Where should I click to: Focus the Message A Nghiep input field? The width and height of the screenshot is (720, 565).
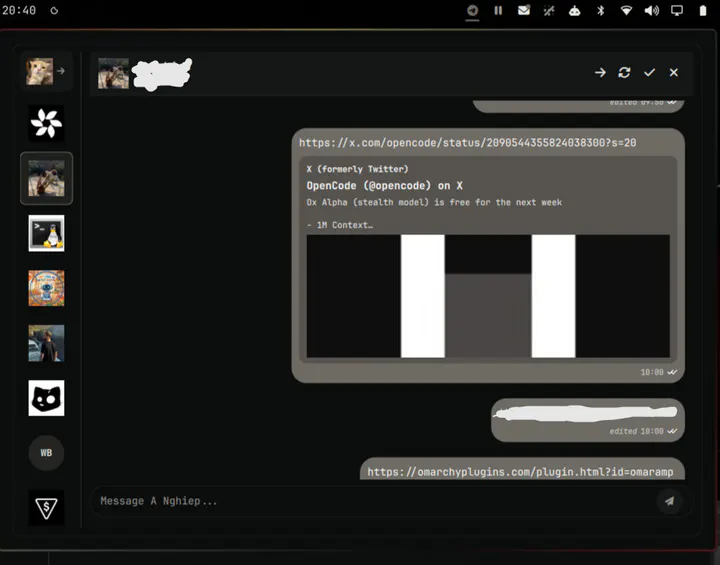tap(372, 501)
